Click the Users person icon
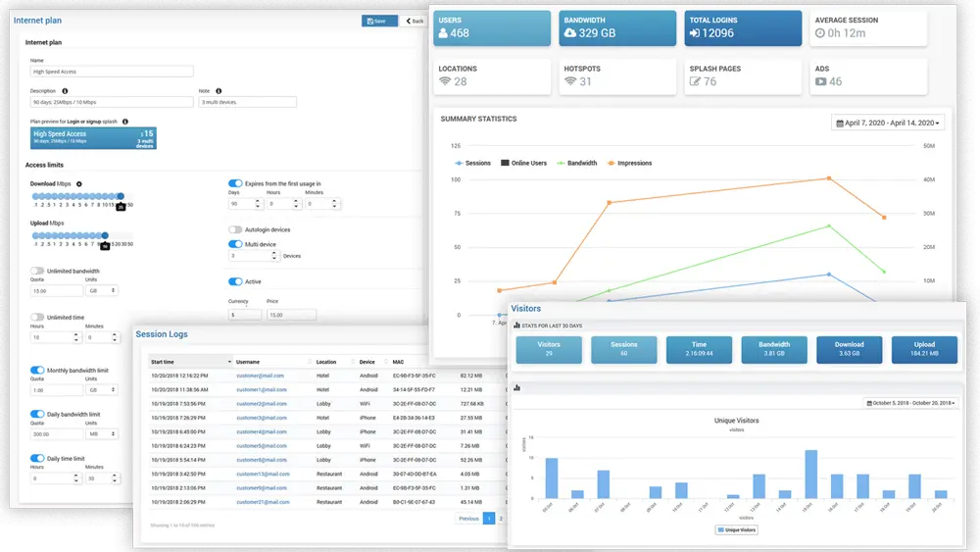This screenshot has height=552, width=980. [x=443, y=33]
